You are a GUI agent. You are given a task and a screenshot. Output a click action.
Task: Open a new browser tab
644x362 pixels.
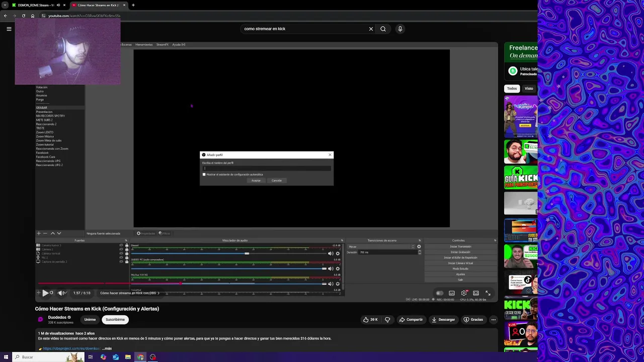click(x=133, y=5)
